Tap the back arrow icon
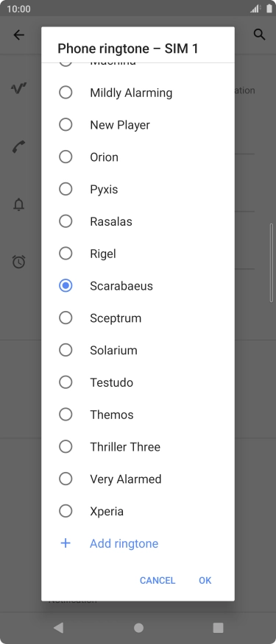276x644 pixels. (19, 35)
